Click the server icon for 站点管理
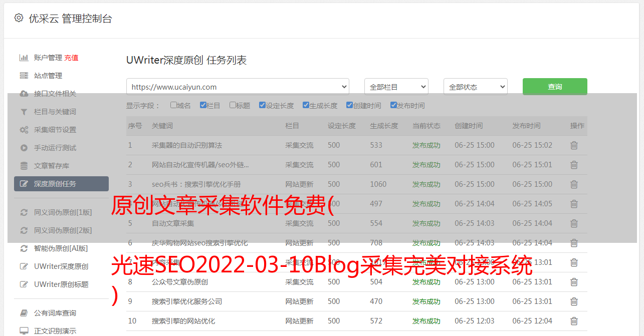 click(24, 76)
